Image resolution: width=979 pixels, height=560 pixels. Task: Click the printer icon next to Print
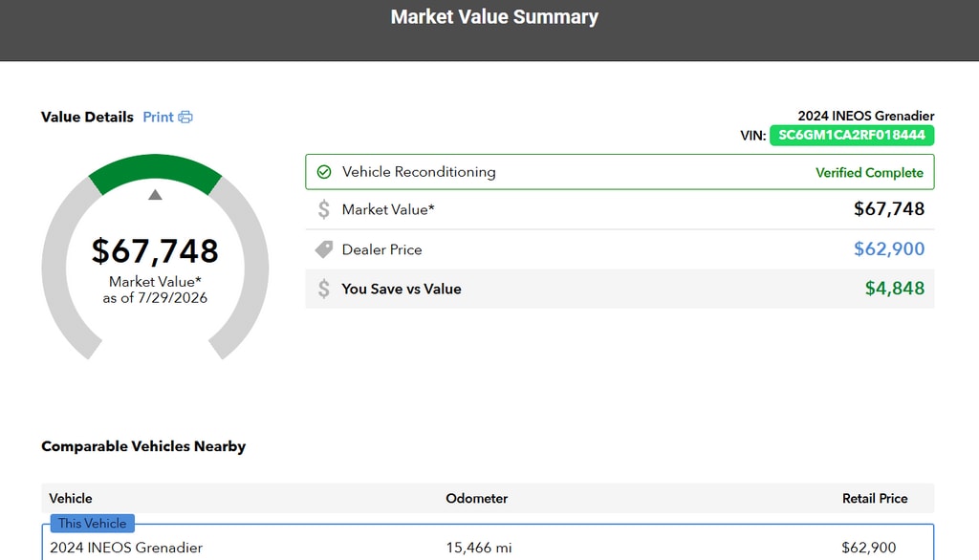pyautogui.click(x=185, y=117)
